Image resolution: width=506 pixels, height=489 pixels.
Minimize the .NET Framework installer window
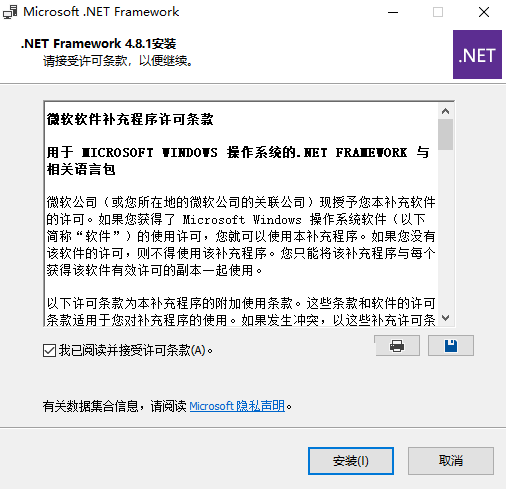[x=393, y=12]
